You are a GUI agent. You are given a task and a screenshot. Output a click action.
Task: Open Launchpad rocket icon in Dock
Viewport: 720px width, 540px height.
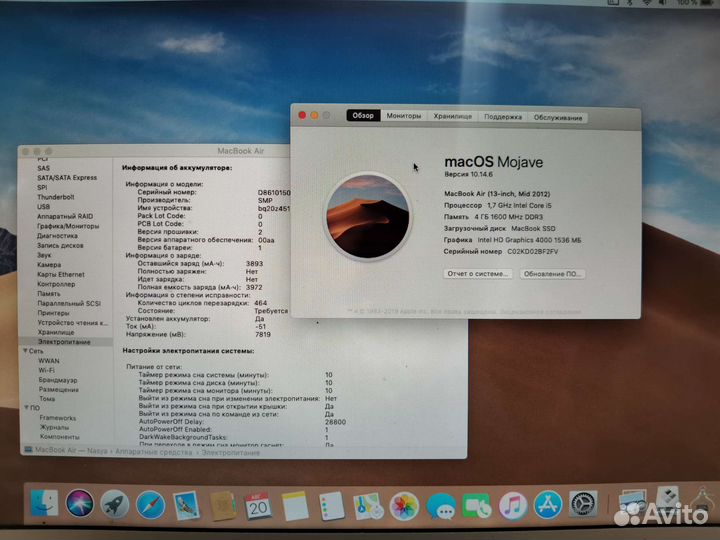(114, 504)
